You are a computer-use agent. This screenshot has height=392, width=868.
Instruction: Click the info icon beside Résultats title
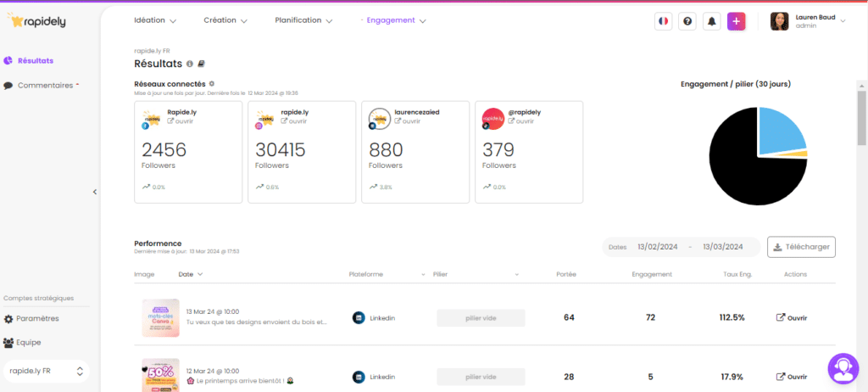click(190, 64)
